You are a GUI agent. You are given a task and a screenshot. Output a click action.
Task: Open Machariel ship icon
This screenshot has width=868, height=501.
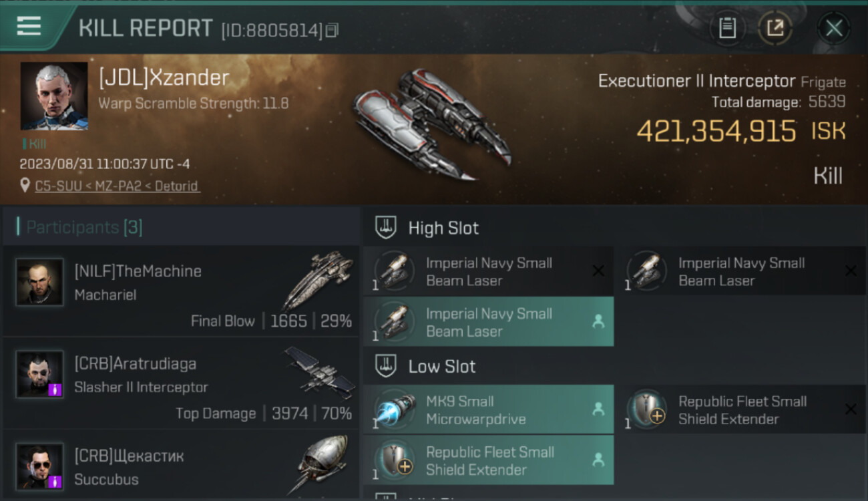[x=318, y=279]
